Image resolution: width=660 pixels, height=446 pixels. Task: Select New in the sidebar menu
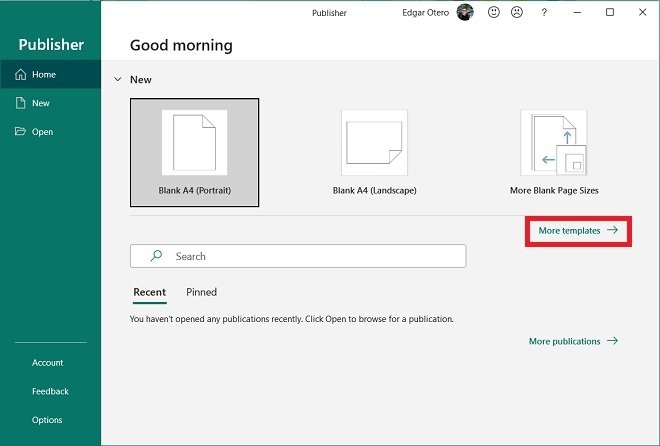(51, 103)
